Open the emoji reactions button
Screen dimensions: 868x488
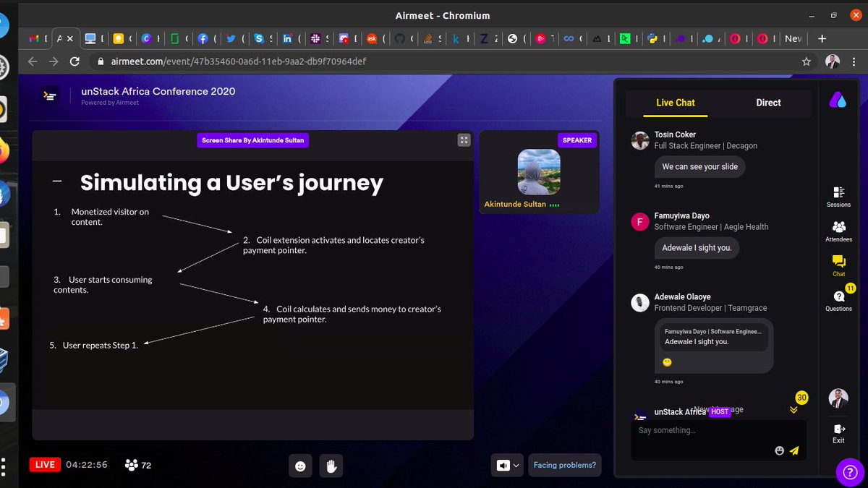(300, 466)
